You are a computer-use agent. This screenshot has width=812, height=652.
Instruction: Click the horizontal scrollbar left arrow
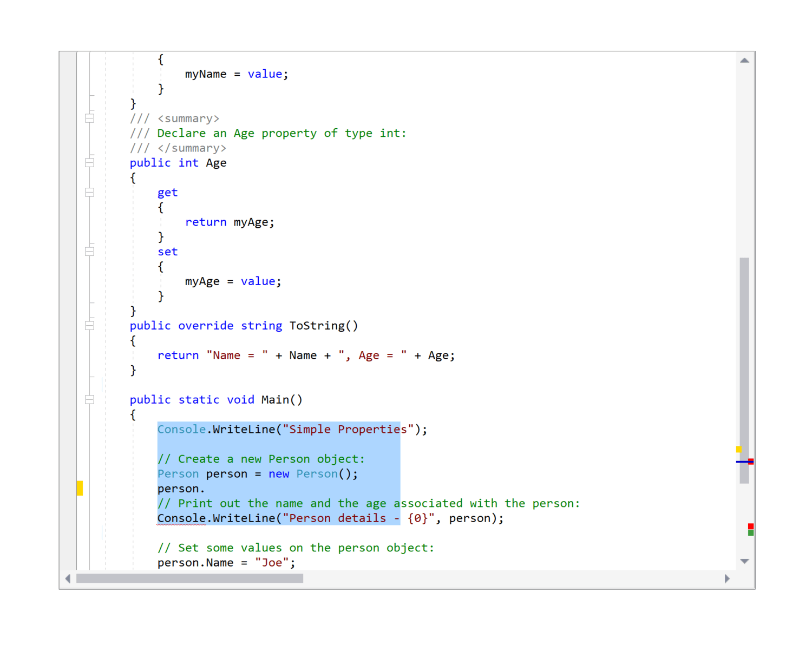tap(68, 578)
